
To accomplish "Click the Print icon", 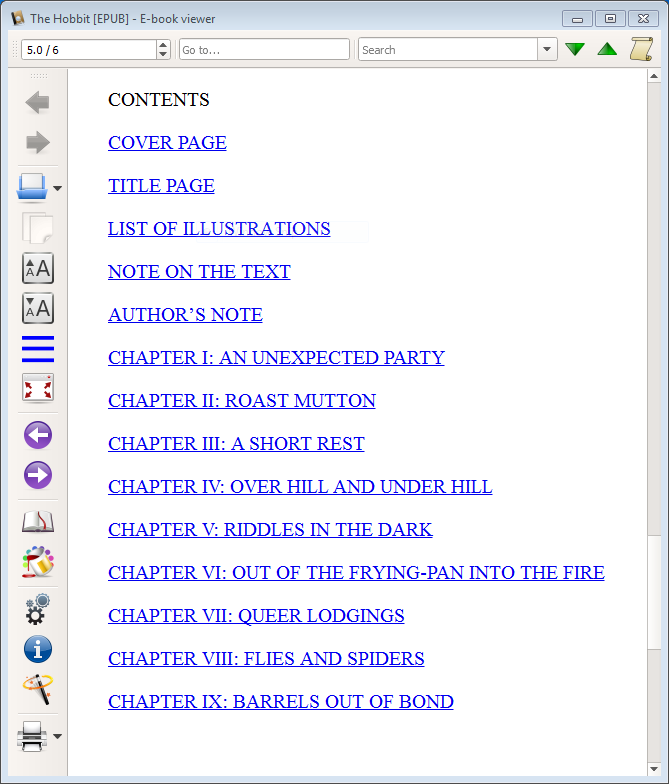I will click(x=32, y=736).
